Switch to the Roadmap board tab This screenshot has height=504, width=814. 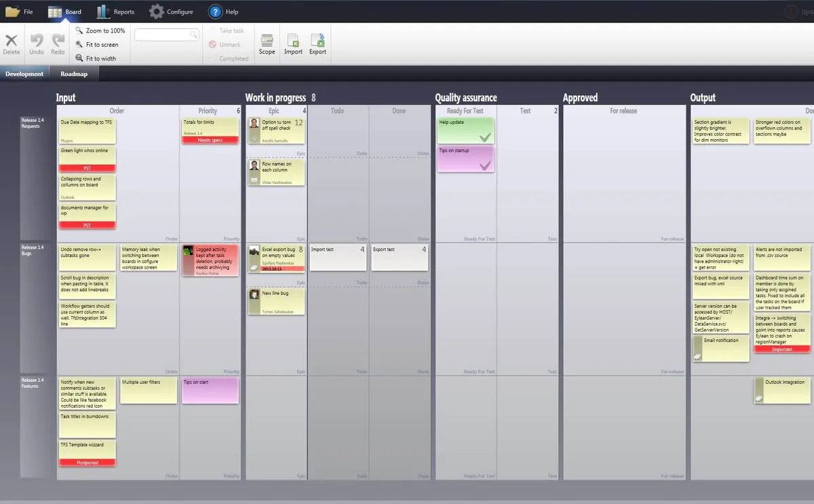[73, 74]
